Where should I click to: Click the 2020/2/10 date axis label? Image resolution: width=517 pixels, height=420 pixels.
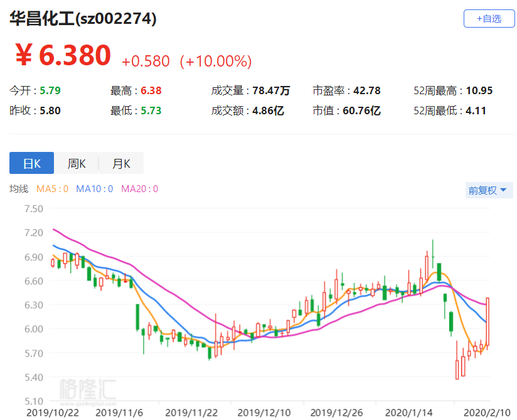pos(488,412)
